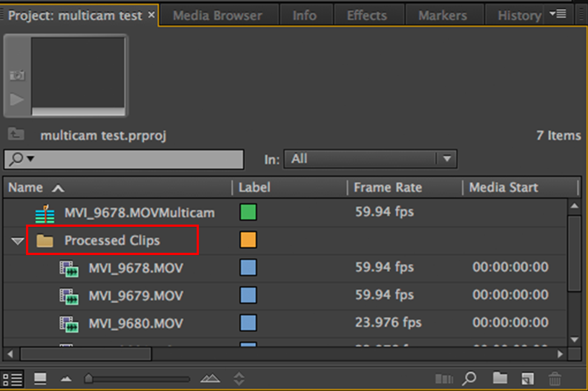Click the Frame Rate column header
This screenshot has height=391, width=588.
click(388, 188)
